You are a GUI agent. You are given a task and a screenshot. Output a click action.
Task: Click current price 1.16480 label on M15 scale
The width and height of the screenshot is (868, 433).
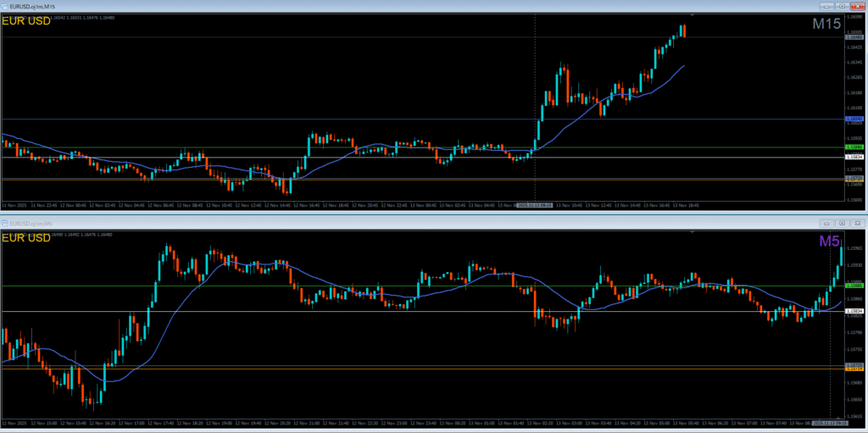coord(855,37)
